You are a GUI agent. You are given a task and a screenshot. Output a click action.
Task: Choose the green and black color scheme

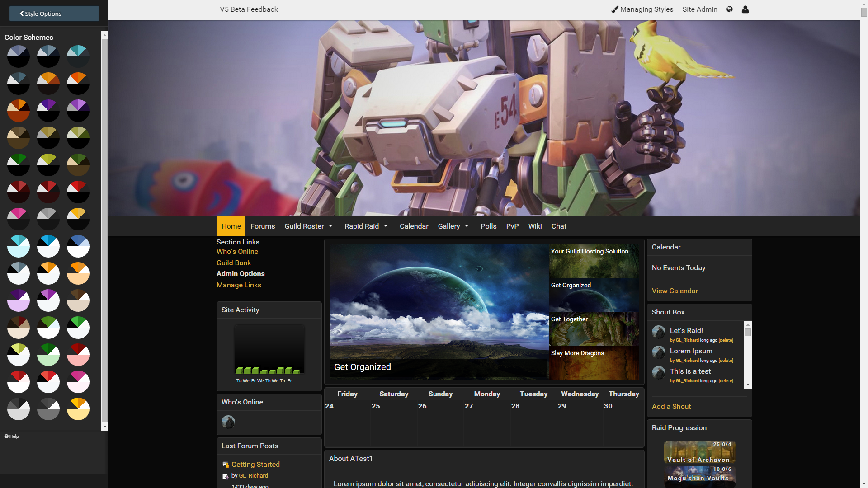(19, 165)
